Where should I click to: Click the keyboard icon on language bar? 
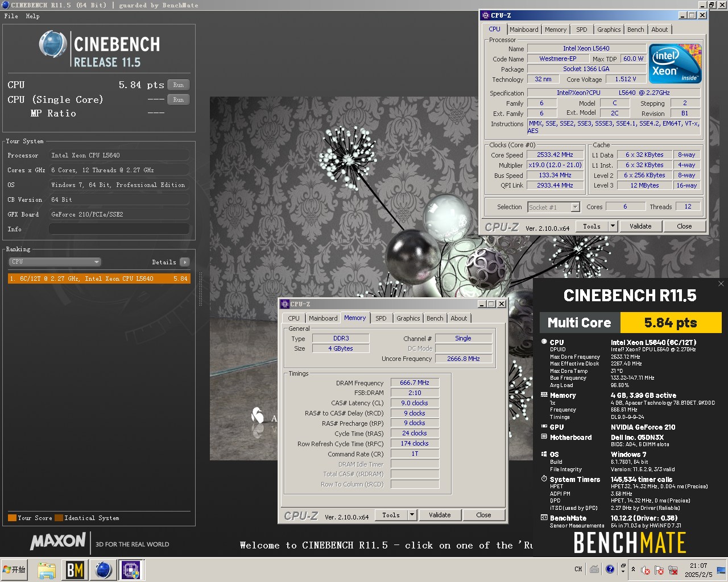point(594,569)
